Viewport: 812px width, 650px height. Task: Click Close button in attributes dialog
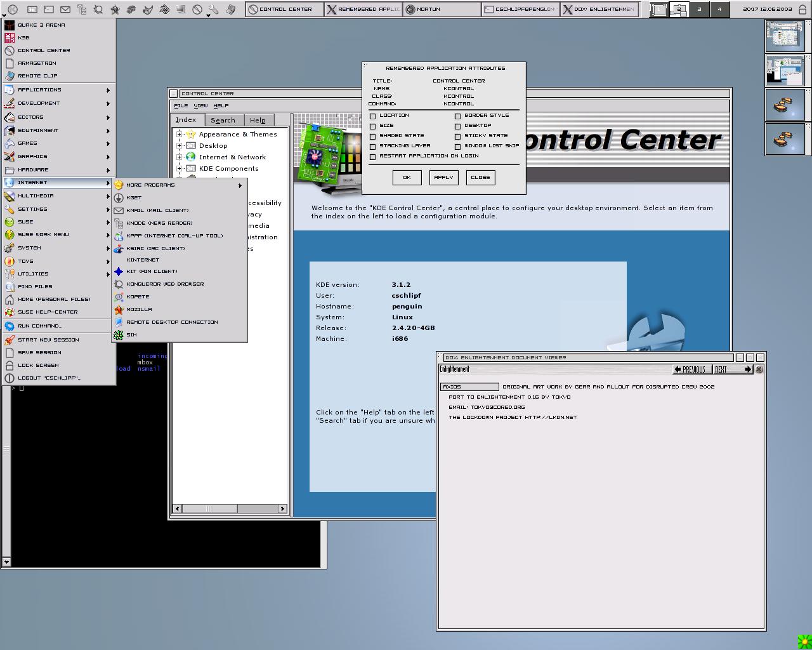coord(480,177)
